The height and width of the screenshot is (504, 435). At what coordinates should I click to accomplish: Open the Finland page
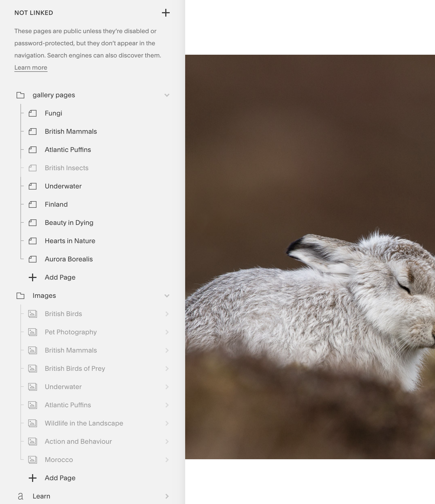coord(56,204)
